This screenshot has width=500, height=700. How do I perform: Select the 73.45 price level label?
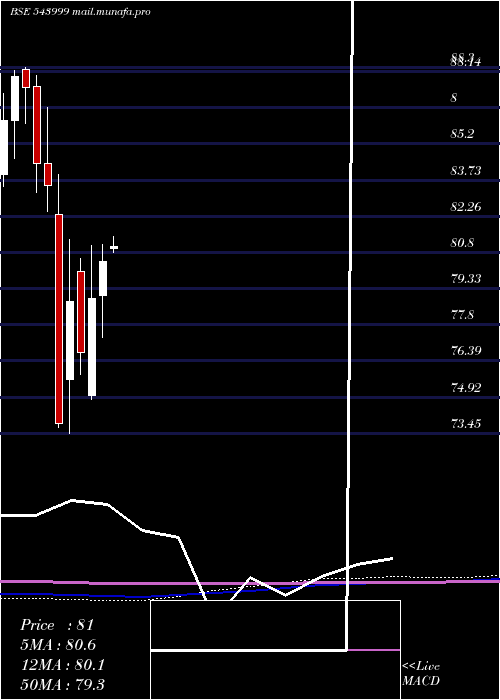pos(466,423)
